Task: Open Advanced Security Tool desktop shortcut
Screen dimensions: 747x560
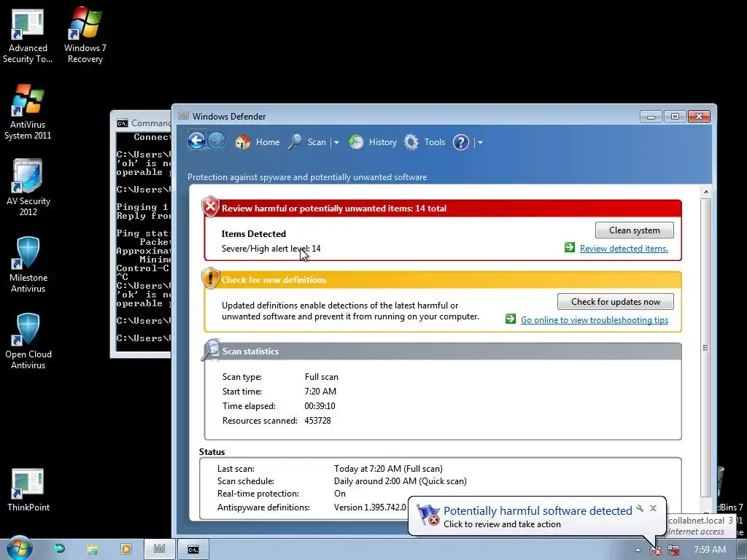Action: [28, 36]
